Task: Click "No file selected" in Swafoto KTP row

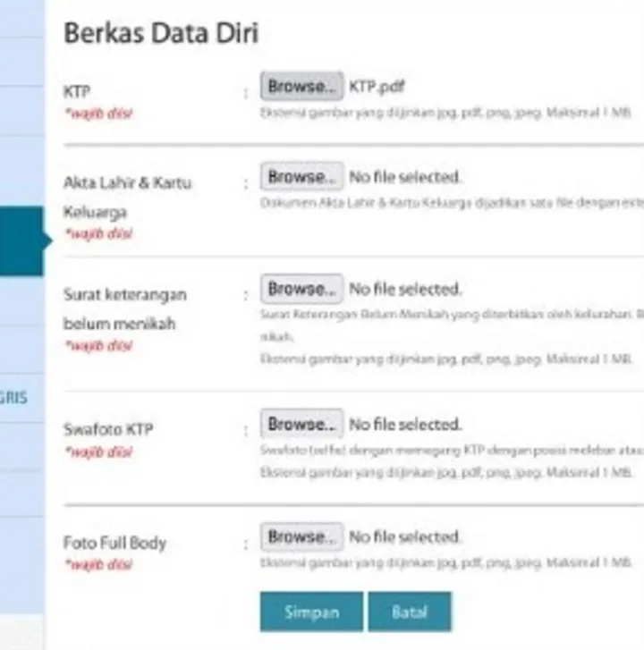Action: pos(405,424)
